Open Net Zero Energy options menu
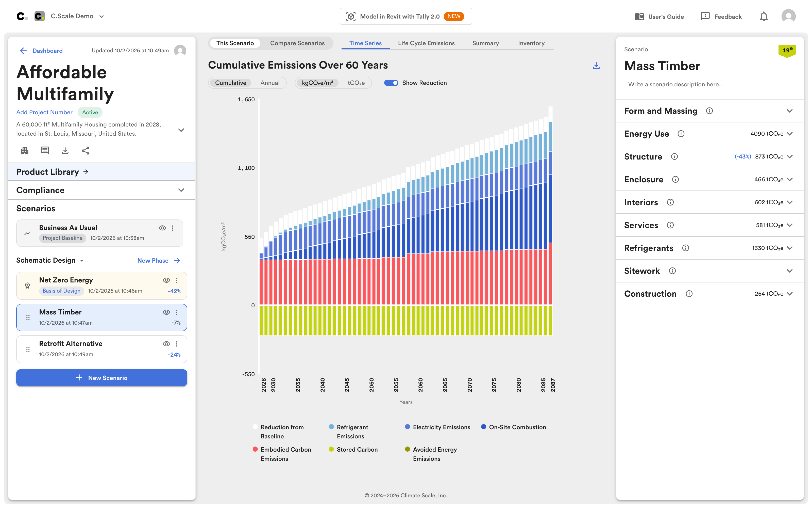 (x=177, y=280)
